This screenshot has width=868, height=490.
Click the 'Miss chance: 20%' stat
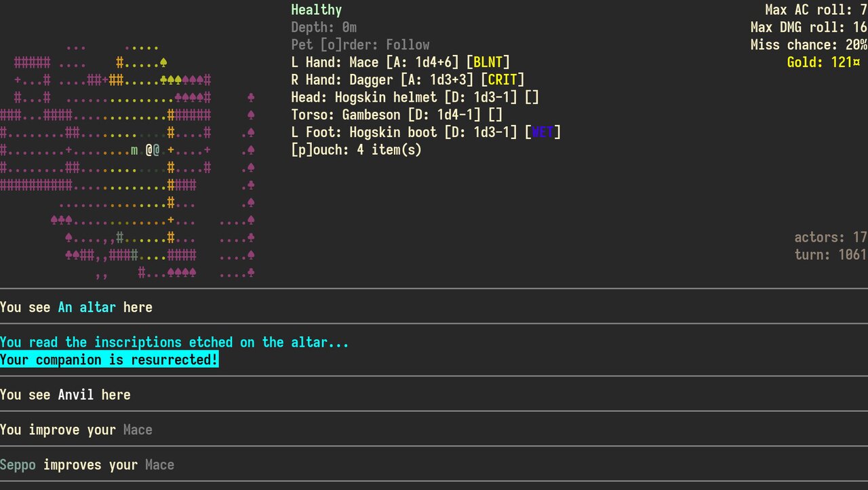[809, 45]
